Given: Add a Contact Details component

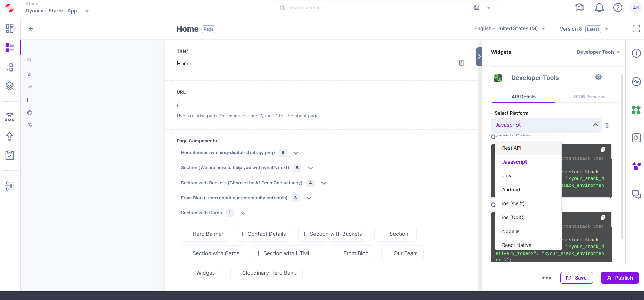Looking at the screenshot, I should click(263, 234).
